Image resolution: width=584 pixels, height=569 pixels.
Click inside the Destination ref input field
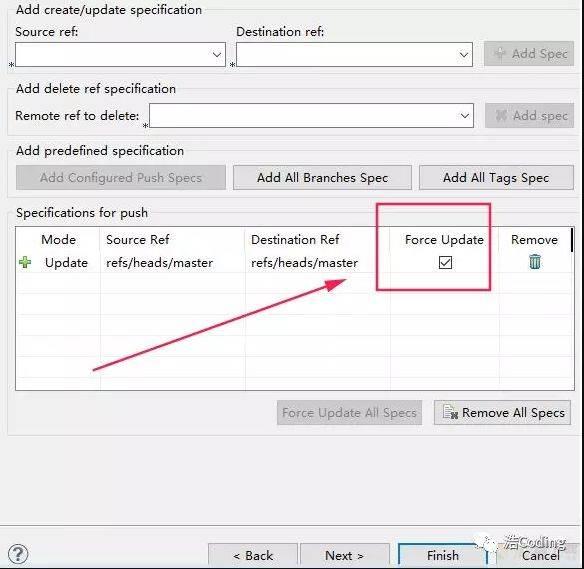pyautogui.click(x=346, y=55)
